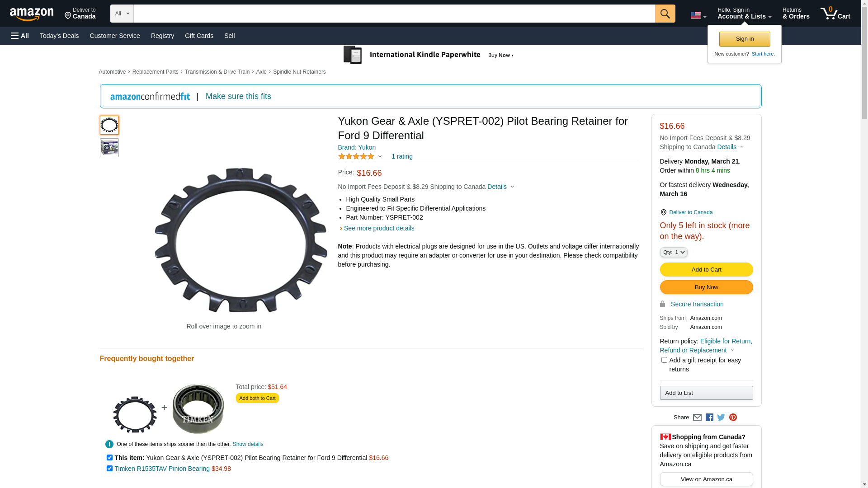Image resolution: width=868 pixels, height=488 pixels.
Task: Share on Pinterest icon
Action: pos(733,418)
